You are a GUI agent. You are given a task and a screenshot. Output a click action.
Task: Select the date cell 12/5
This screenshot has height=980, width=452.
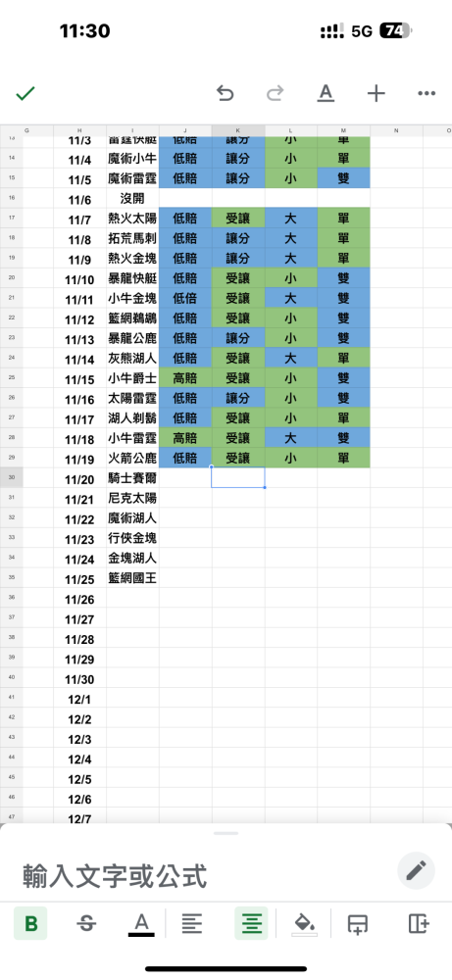80,779
